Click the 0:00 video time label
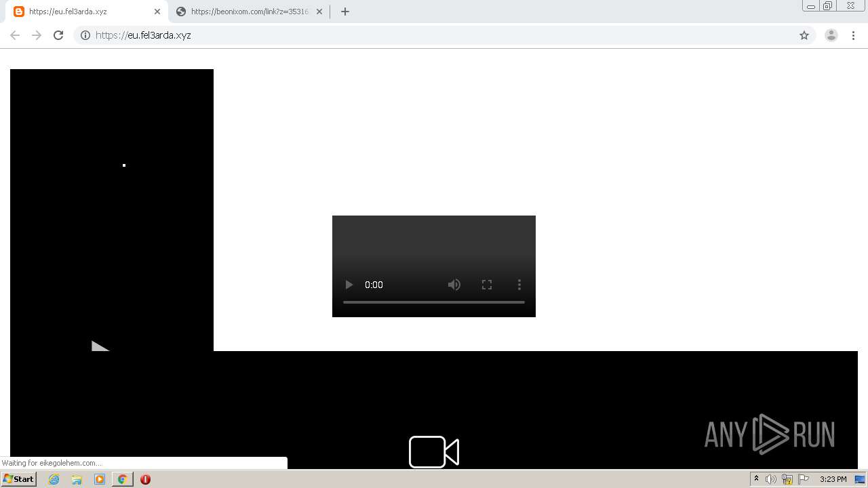 374,285
